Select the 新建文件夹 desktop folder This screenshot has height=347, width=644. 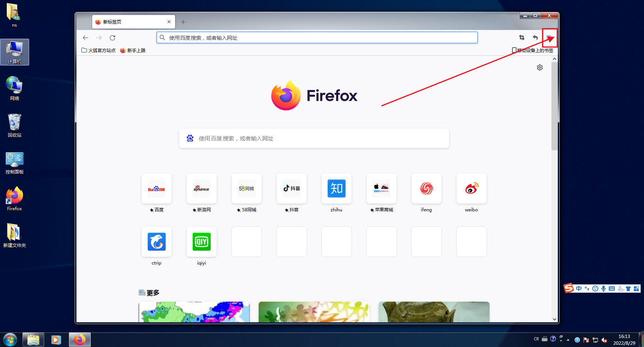(x=15, y=236)
